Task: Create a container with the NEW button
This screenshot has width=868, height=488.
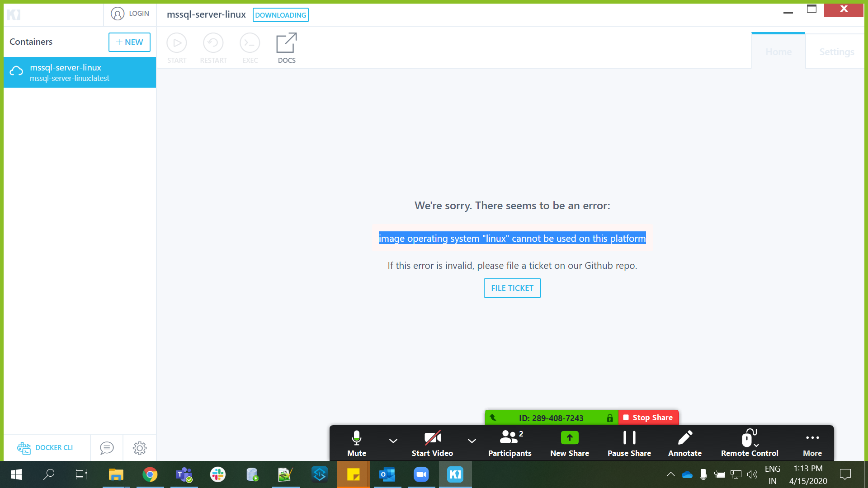Action: (x=129, y=42)
